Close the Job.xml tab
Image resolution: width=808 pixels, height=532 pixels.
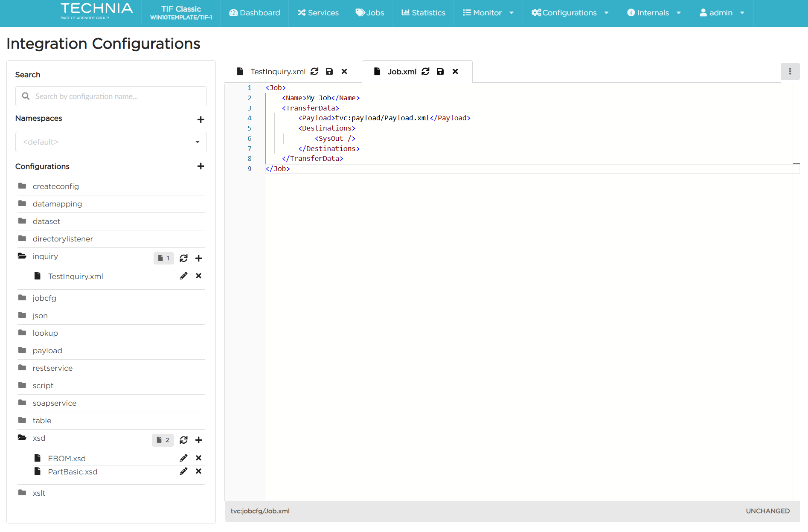(455, 71)
